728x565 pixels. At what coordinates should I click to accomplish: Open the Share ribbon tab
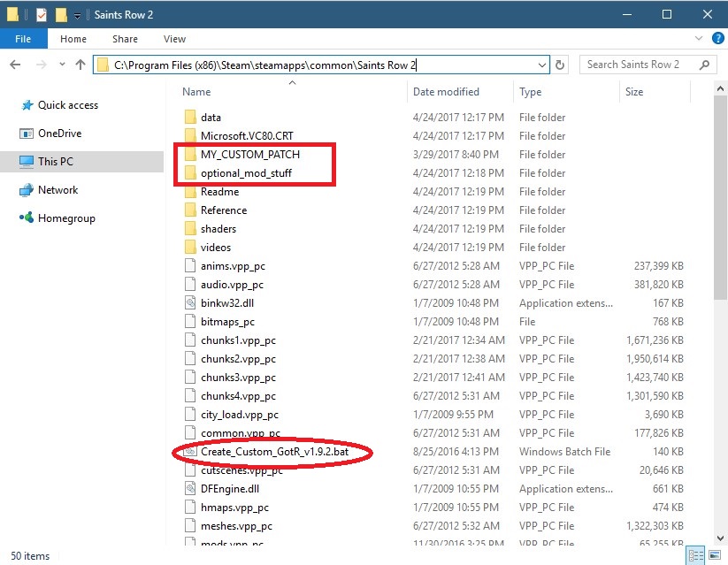tap(125, 39)
